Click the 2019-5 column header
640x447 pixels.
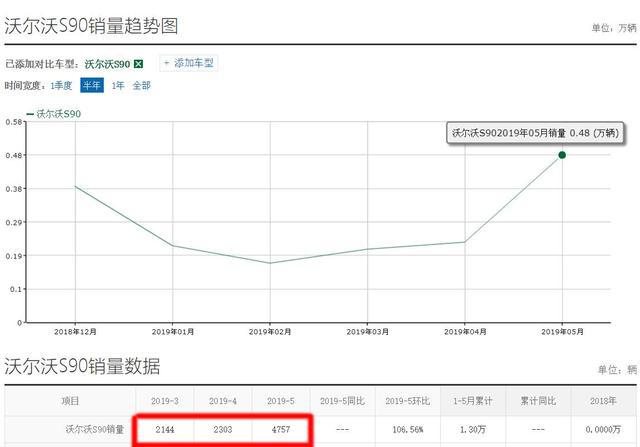pyautogui.click(x=281, y=401)
